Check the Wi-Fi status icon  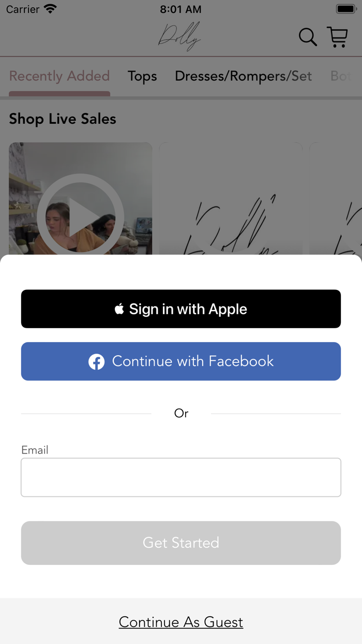pos(50,9)
